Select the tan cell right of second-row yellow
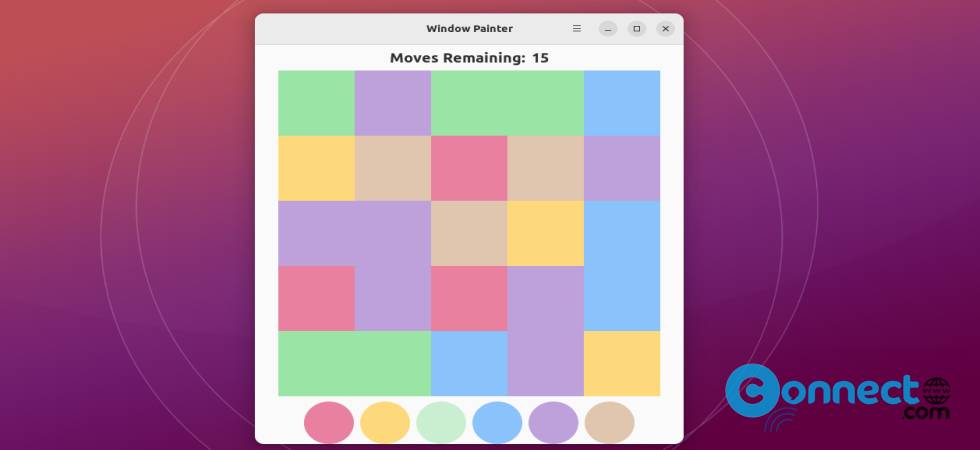Viewport: 980px width, 450px height. (393, 168)
